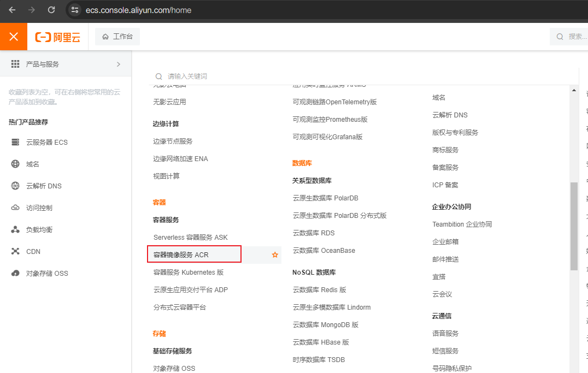This screenshot has height=373, width=588.
Task: Open 无影云应用
Action: coord(169,102)
